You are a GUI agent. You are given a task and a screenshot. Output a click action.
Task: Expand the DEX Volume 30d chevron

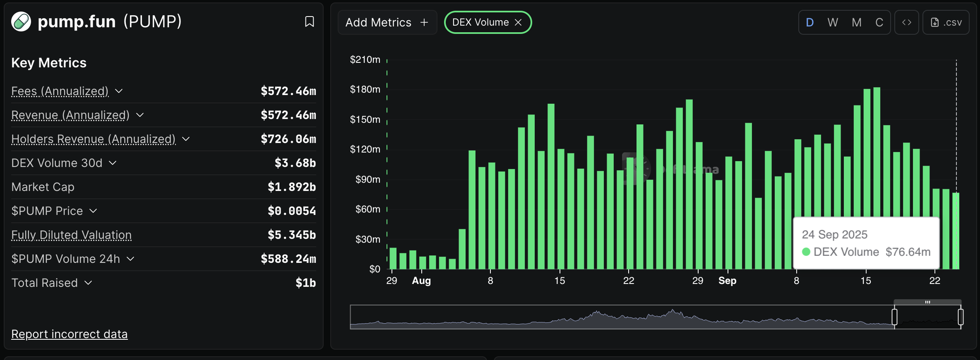[x=113, y=163]
